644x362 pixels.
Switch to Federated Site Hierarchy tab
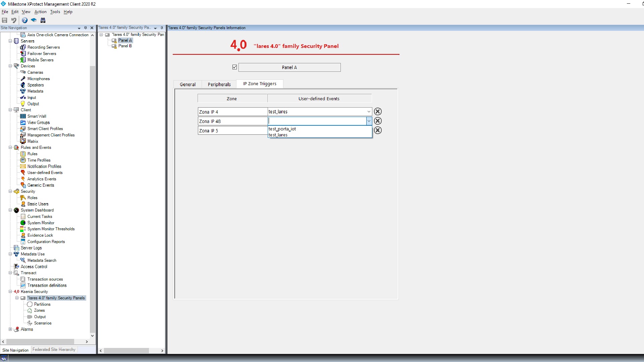[54, 350]
